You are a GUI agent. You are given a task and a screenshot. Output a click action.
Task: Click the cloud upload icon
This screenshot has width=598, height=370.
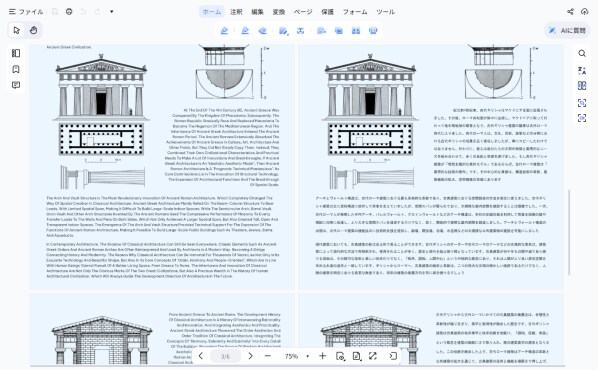(585, 12)
